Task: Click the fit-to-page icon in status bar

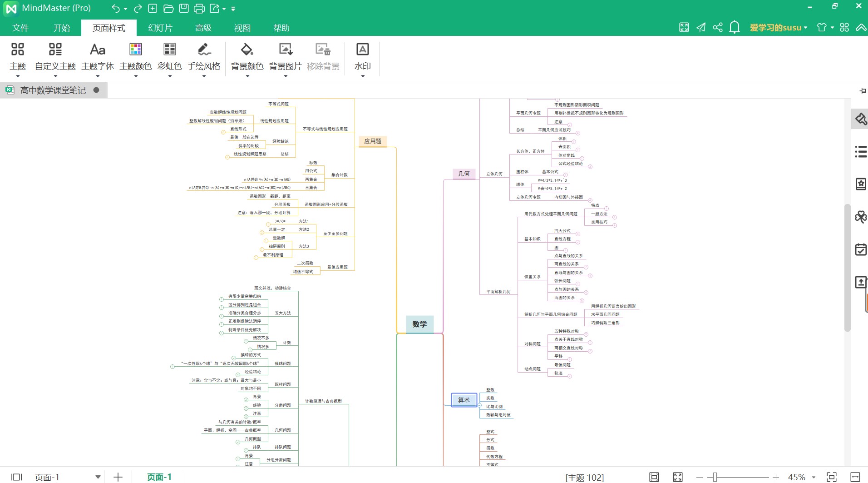Action: click(654, 477)
